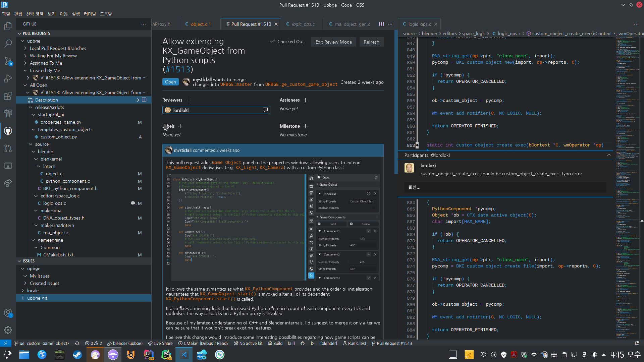Click the Refresh button
The width and height of the screenshot is (644, 362).
pyautogui.click(x=371, y=42)
